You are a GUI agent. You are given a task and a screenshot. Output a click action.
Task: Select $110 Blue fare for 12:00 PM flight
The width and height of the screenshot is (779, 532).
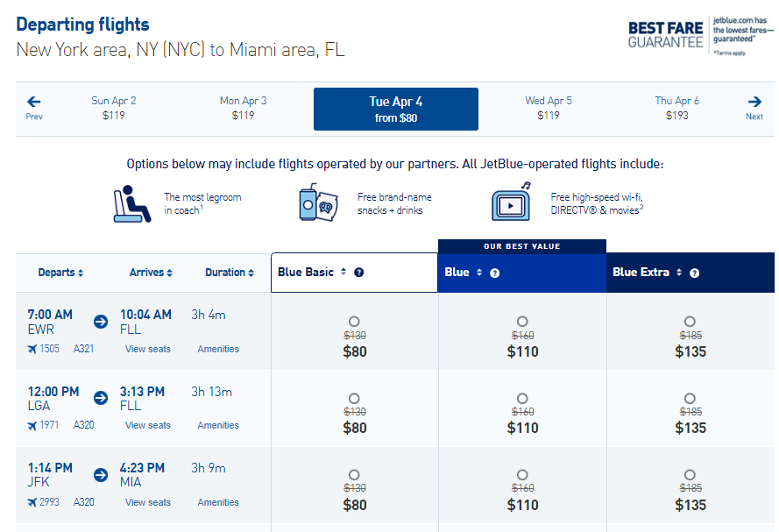click(x=522, y=399)
